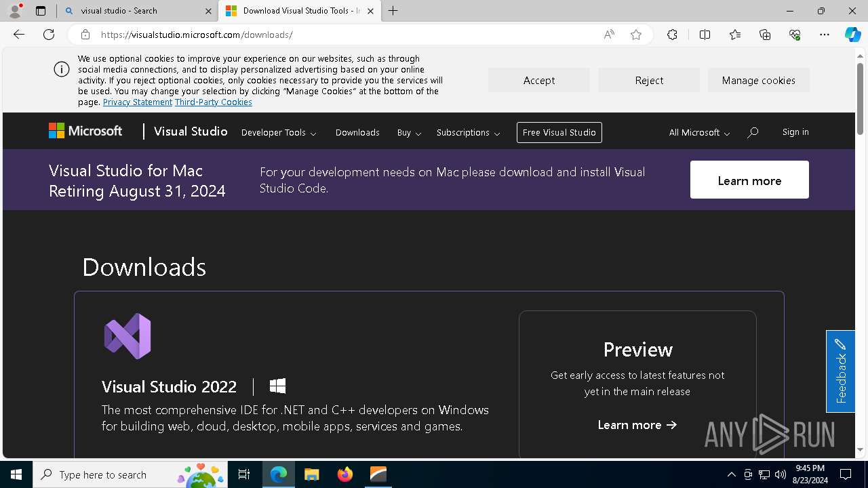Click the Edge icon in taskbar
Viewport: 868px width, 488px height.
click(279, 474)
